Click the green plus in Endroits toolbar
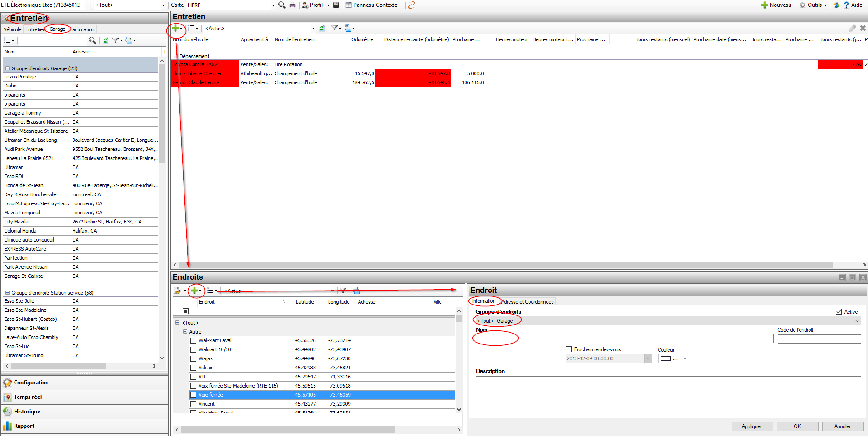 194,291
